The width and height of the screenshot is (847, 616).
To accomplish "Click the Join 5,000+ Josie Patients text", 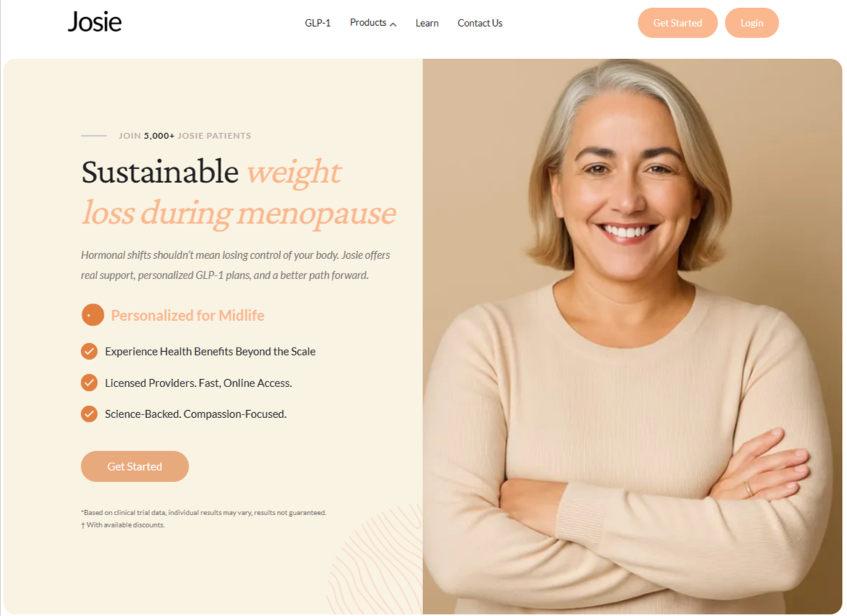I will pos(185,135).
